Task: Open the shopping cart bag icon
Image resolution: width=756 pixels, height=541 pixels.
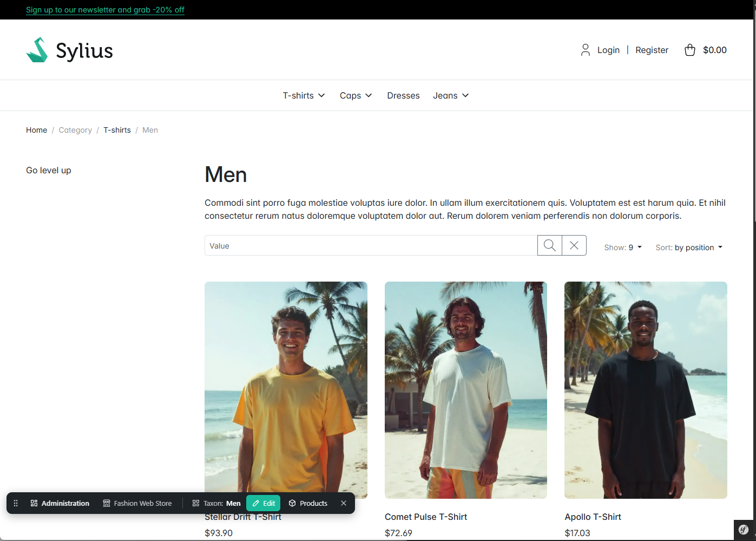Action: click(689, 50)
